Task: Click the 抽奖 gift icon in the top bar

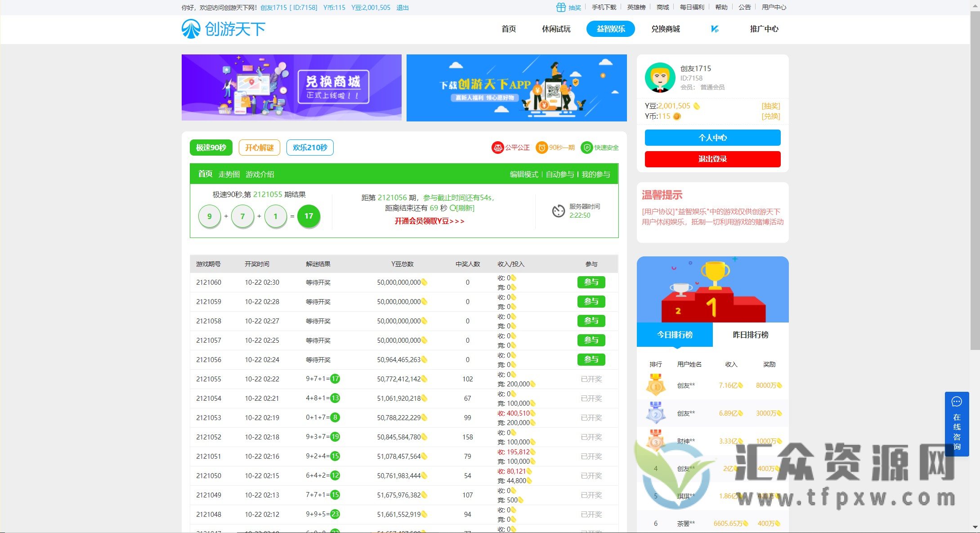Action: coord(560,7)
